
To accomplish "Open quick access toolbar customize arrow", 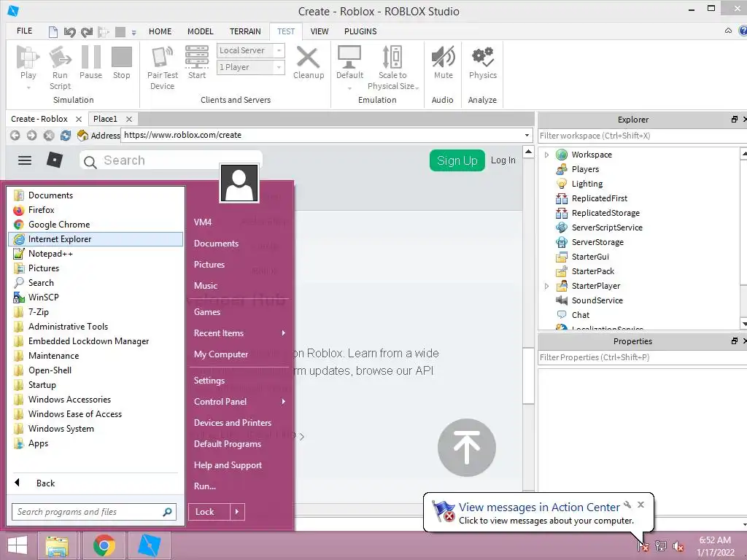I will tap(134, 32).
